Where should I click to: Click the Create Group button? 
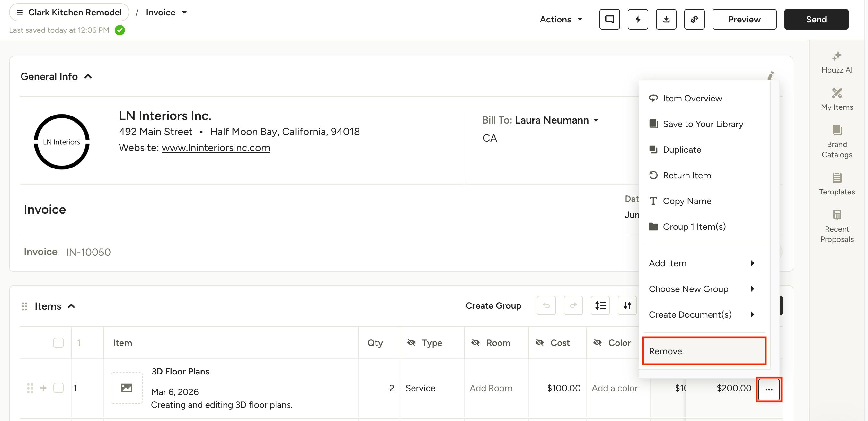tap(493, 305)
